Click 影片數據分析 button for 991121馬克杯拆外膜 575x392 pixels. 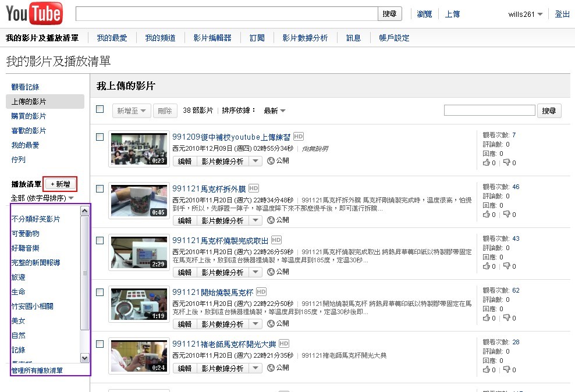222,220
